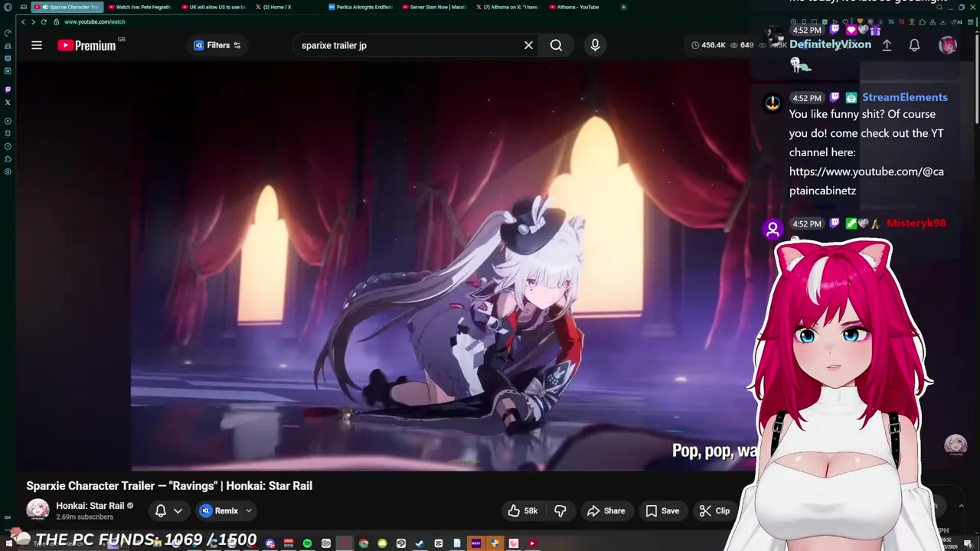Open X from the browser sidebar
Screen dimensions: 980x551
[8, 103]
